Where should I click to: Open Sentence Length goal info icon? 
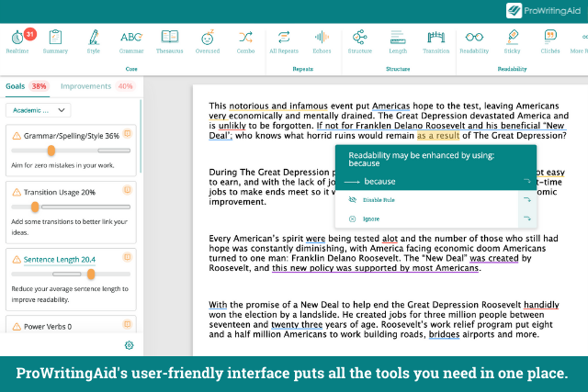pos(128,257)
